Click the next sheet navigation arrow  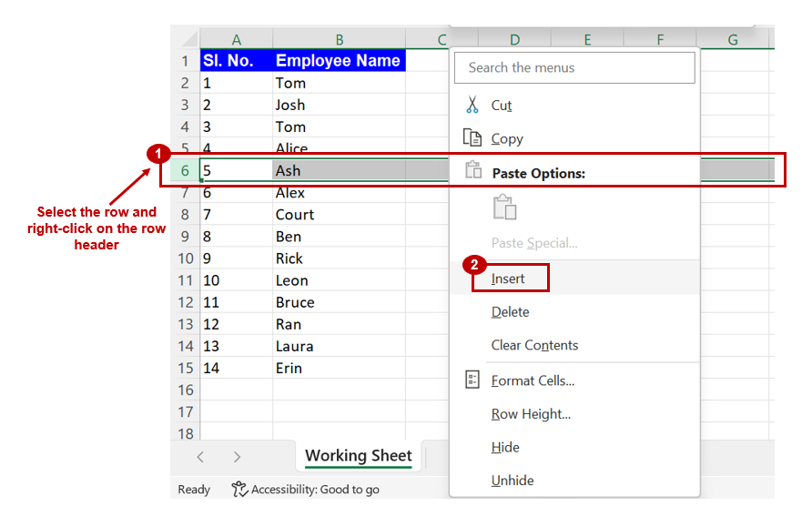235,456
